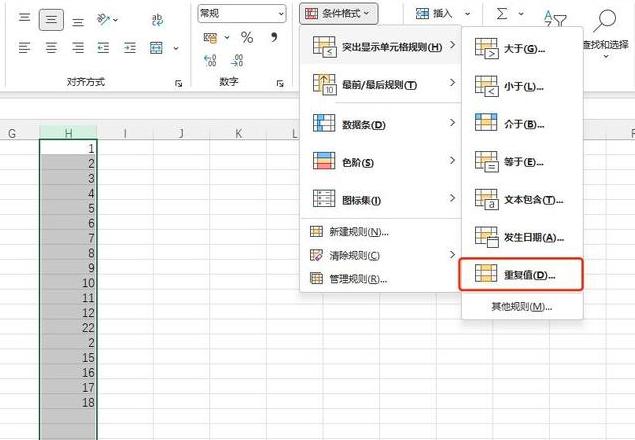The height and width of the screenshot is (440, 635).
Task: Select 等于 rule
Action: (x=522, y=162)
